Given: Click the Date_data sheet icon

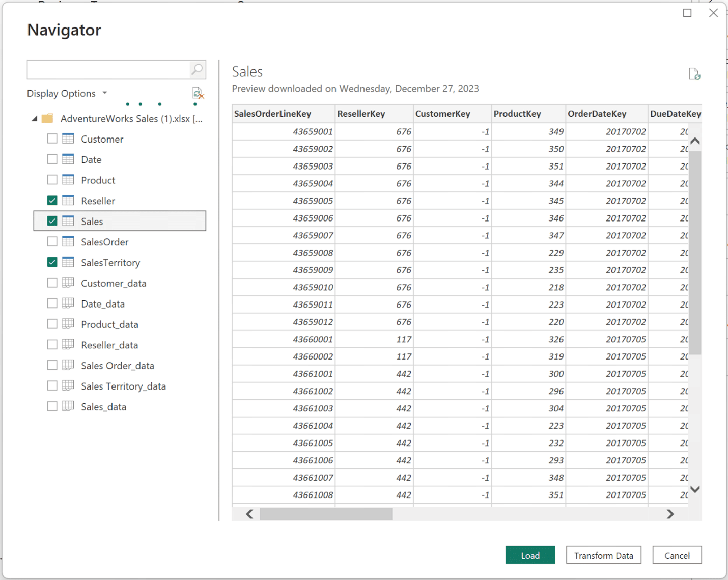Looking at the screenshot, I should 68,303.
